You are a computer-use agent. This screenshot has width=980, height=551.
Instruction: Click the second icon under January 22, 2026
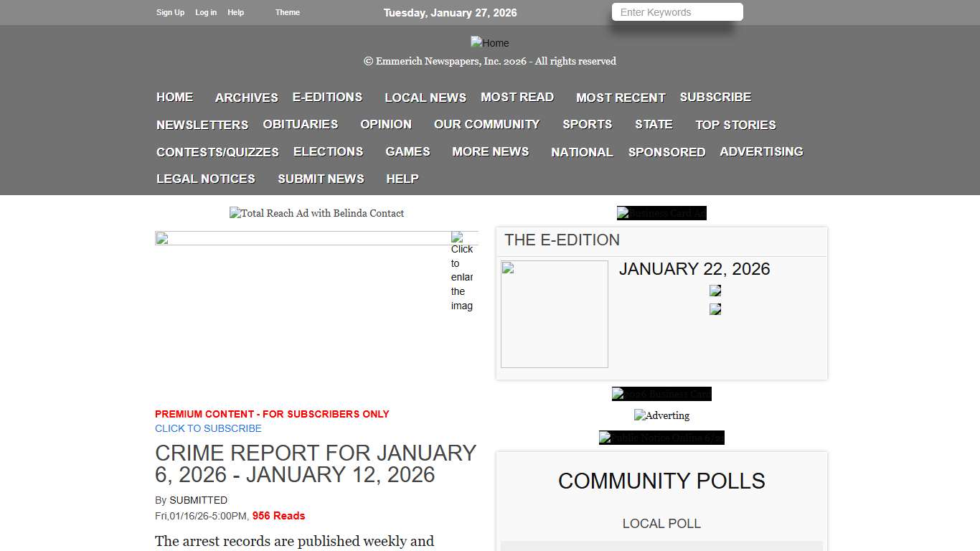click(715, 309)
